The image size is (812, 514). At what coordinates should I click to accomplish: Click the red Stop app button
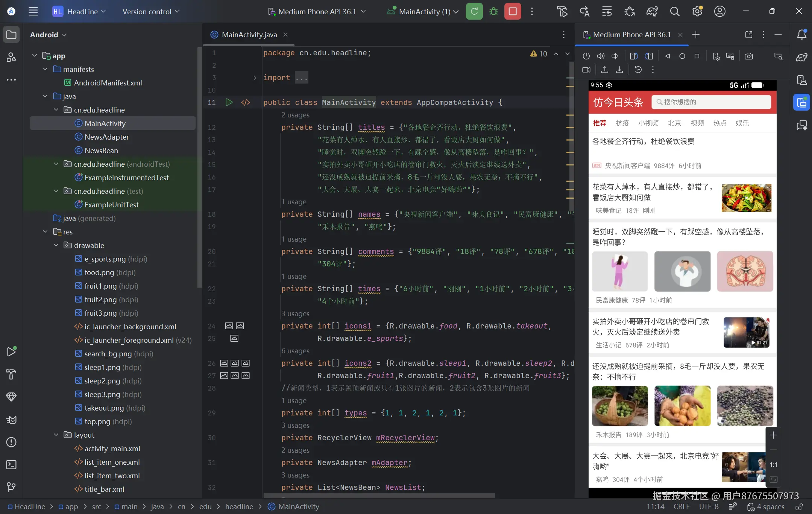pyautogui.click(x=513, y=11)
